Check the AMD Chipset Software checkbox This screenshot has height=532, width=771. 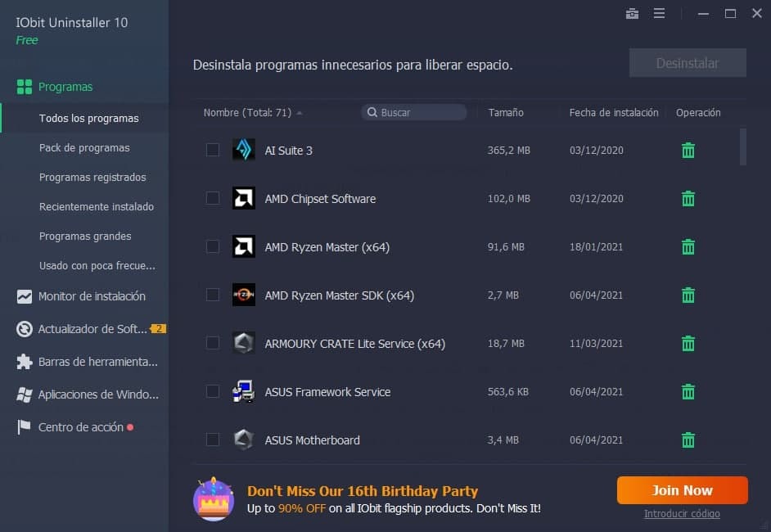213,198
